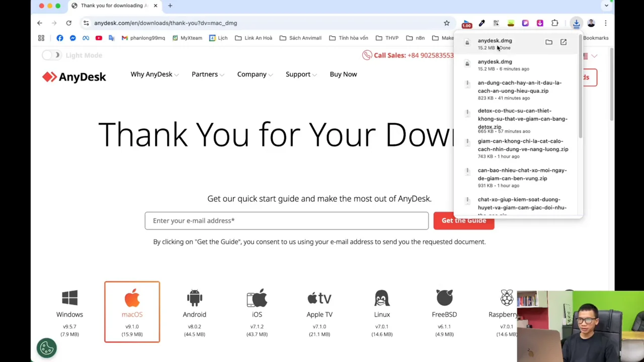Select the Thank you for downloading tab
This screenshot has width=644, height=362.
click(114, 6)
